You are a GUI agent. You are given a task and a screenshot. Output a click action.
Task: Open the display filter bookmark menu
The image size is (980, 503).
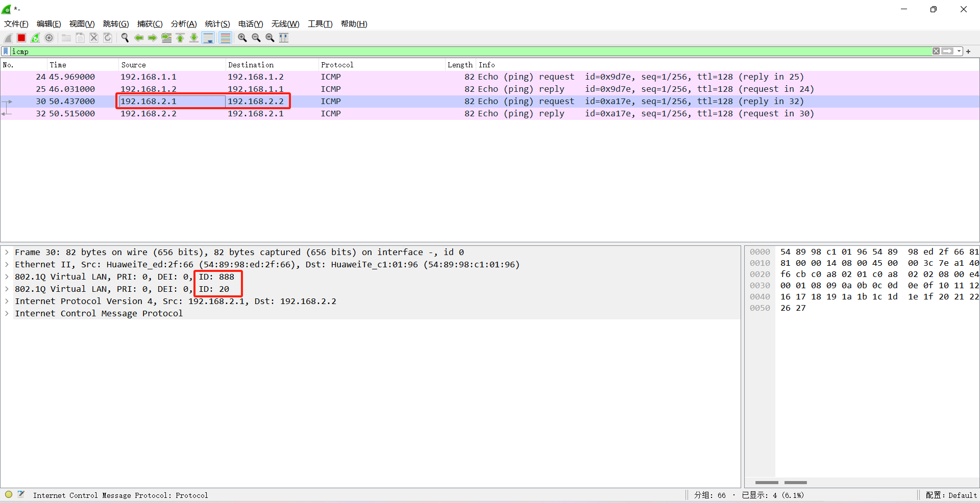coord(6,52)
